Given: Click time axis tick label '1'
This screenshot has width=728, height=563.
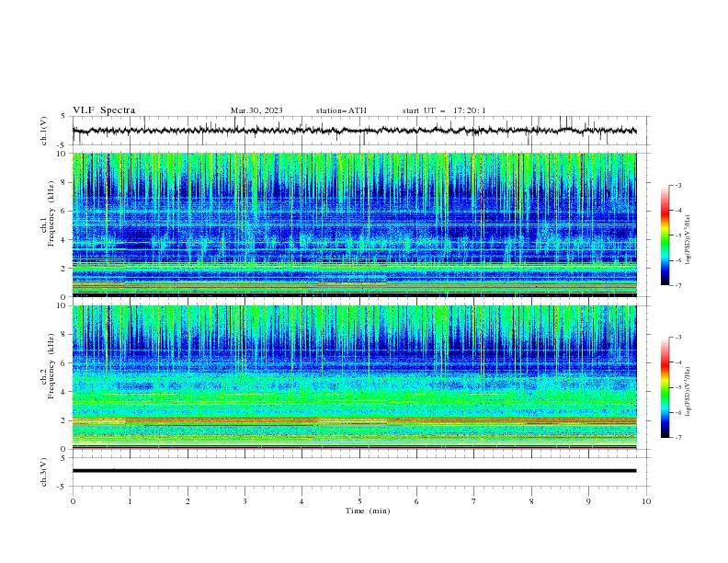Looking at the screenshot, I should click(131, 501).
